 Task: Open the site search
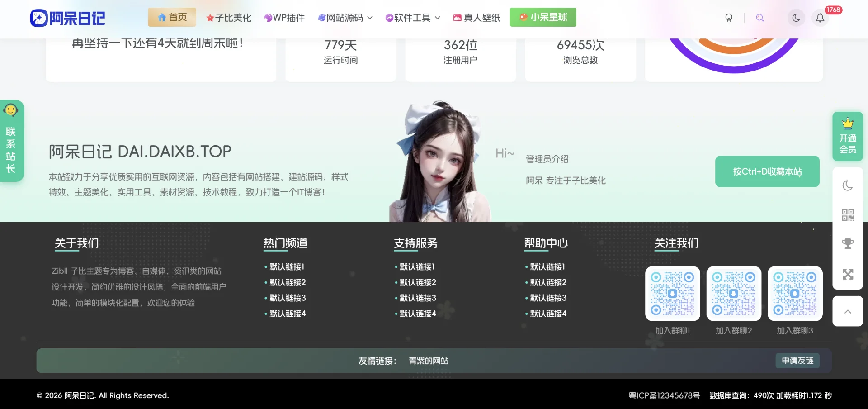click(x=760, y=18)
